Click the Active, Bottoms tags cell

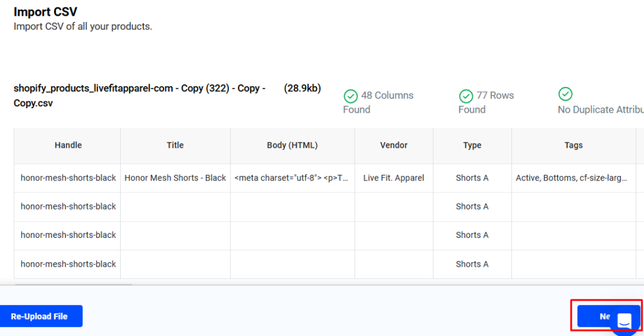(x=571, y=178)
